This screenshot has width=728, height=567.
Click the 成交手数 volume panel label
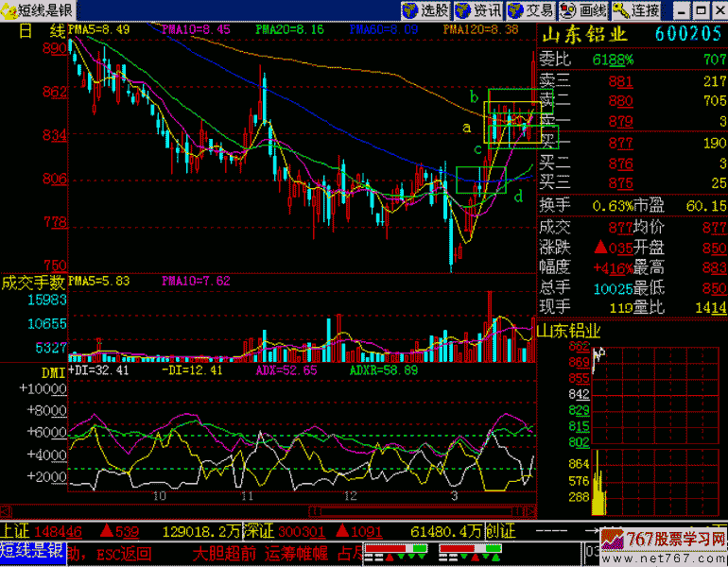(33, 282)
